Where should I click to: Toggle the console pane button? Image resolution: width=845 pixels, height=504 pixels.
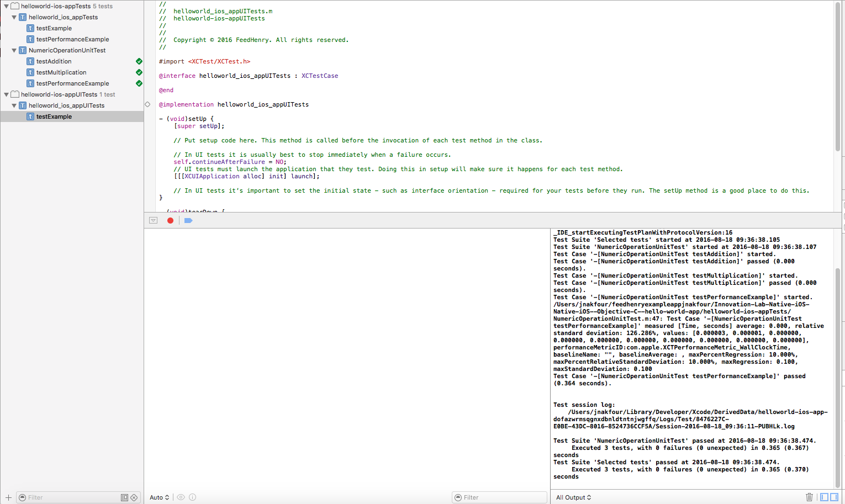click(x=834, y=497)
